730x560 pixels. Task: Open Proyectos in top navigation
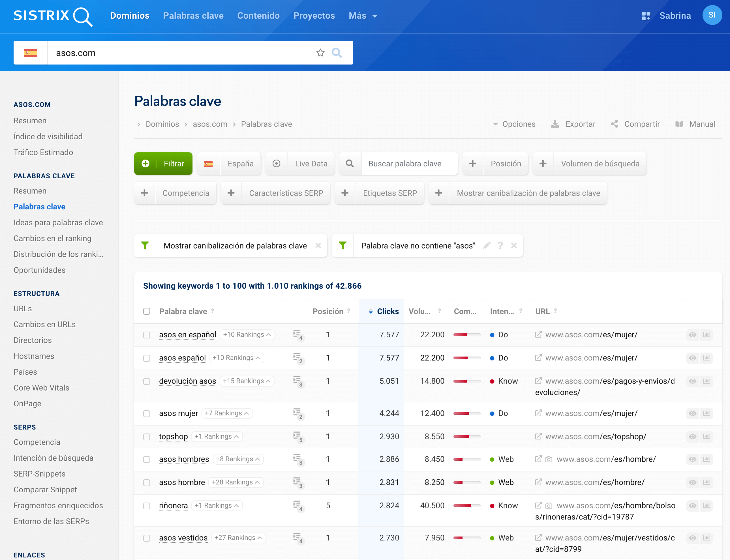coord(314,16)
